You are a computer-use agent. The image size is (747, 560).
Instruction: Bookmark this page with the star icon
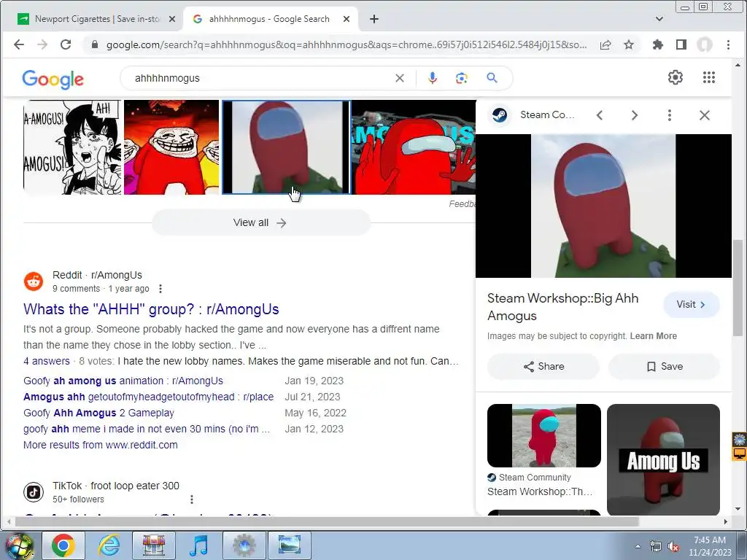[x=629, y=44]
